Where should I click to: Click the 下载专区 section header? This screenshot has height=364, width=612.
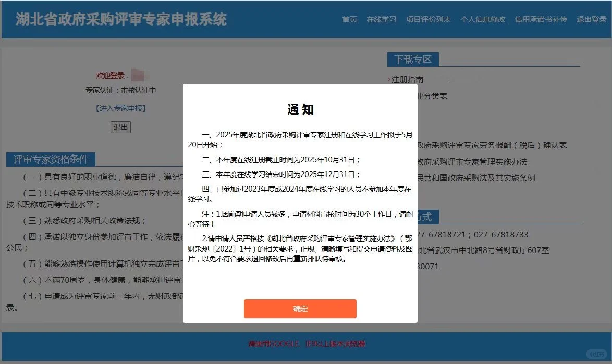(x=413, y=59)
